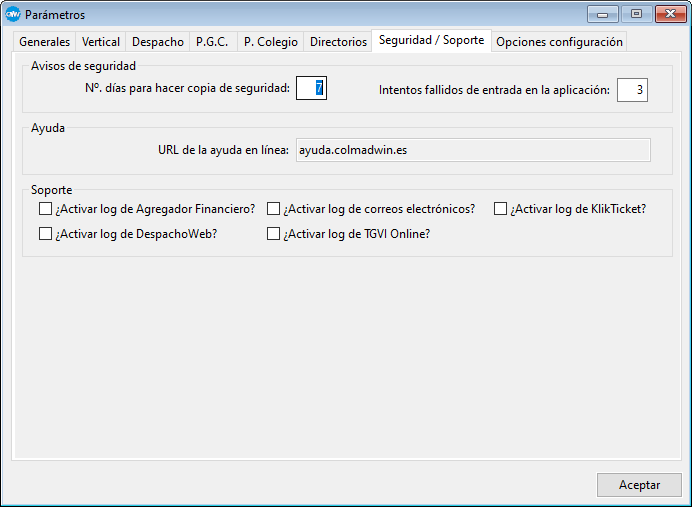Open the P. Colegio tab
692x507 pixels.
[x=269, y=42]
